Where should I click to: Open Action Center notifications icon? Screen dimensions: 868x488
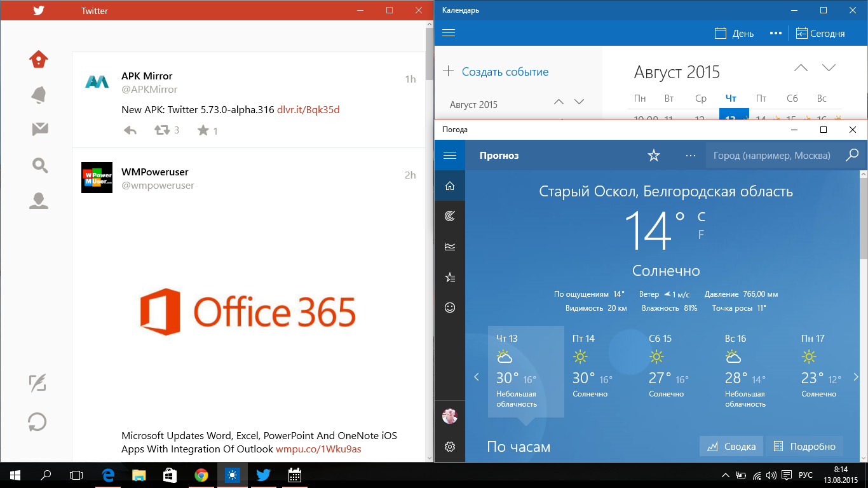tap(786, 475)
